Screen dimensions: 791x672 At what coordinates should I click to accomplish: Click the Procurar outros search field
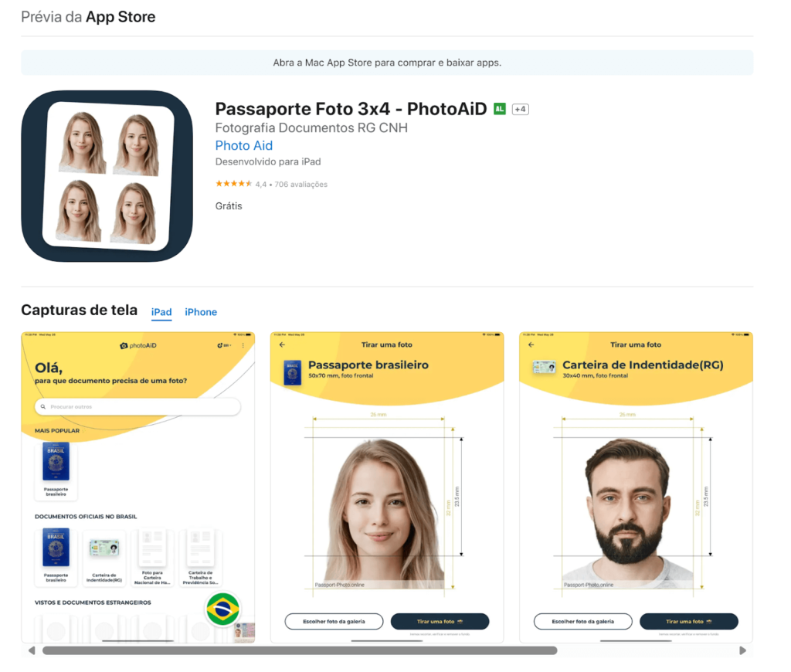pyautogui.click(x=137, y=406)
